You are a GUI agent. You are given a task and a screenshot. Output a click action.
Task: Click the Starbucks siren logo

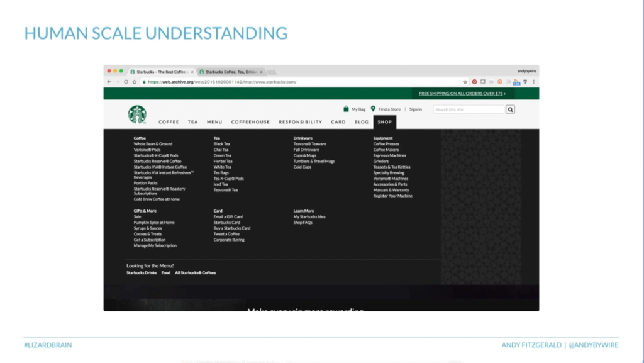(137, 114)
